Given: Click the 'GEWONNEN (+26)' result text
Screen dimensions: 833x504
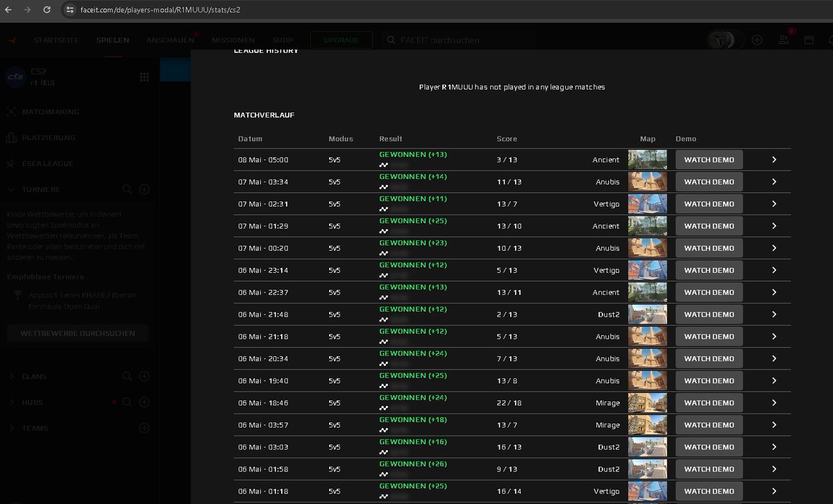Looking at the screenshot, I should point(413,464).
